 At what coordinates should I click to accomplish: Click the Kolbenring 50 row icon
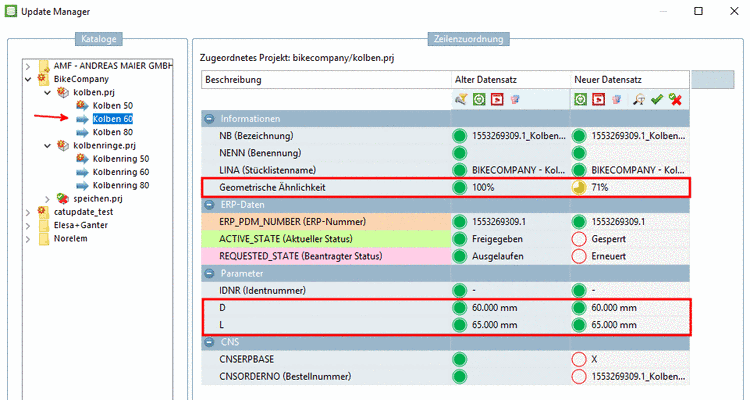(82, 158)
